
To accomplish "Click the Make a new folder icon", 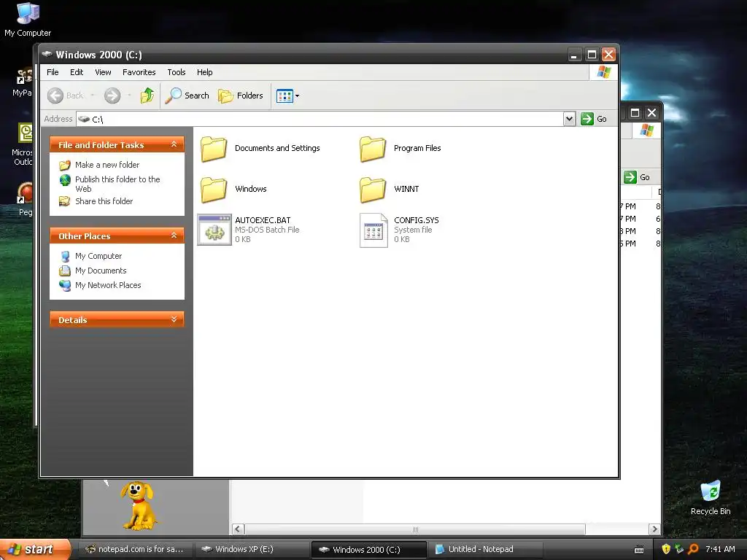I will point(64,166).
